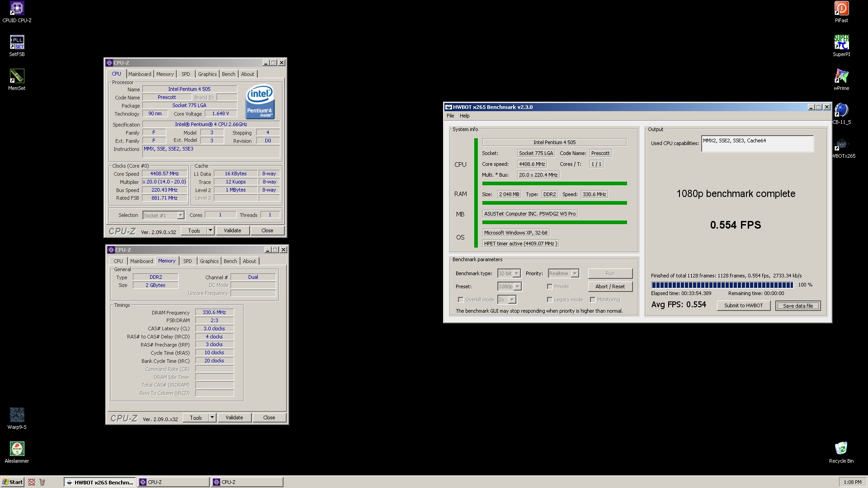
Task: Click Validate in top CPU-Z window
Action: pyautogui.click(x=232, y=230)
